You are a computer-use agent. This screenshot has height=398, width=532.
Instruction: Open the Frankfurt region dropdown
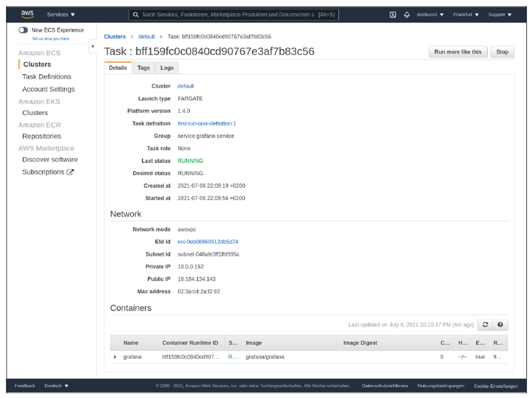tap(465, 15)
